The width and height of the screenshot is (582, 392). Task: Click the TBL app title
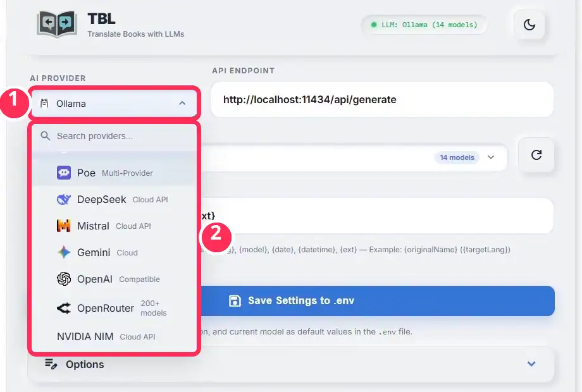(x=101, y=18)
